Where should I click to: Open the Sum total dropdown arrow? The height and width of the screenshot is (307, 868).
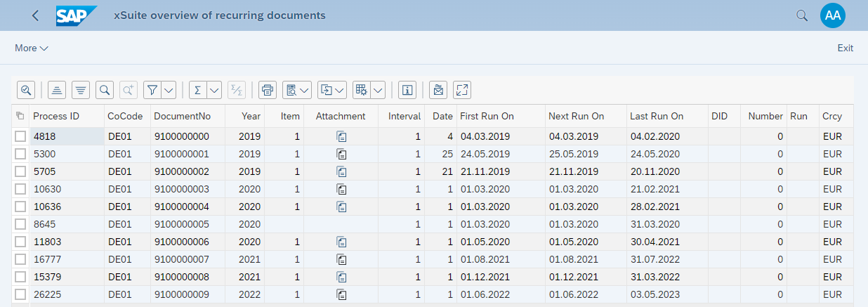coord(214,90)
